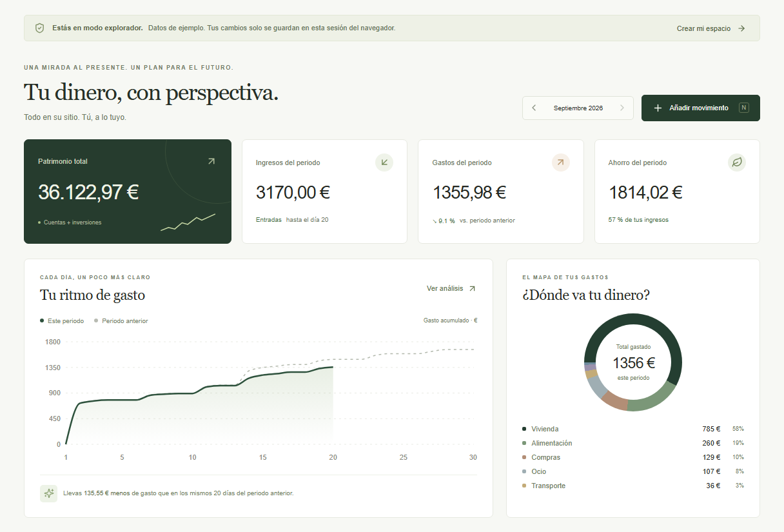
Task: Click the "Tu ritmo de gasto" heading
Action: 92,295
